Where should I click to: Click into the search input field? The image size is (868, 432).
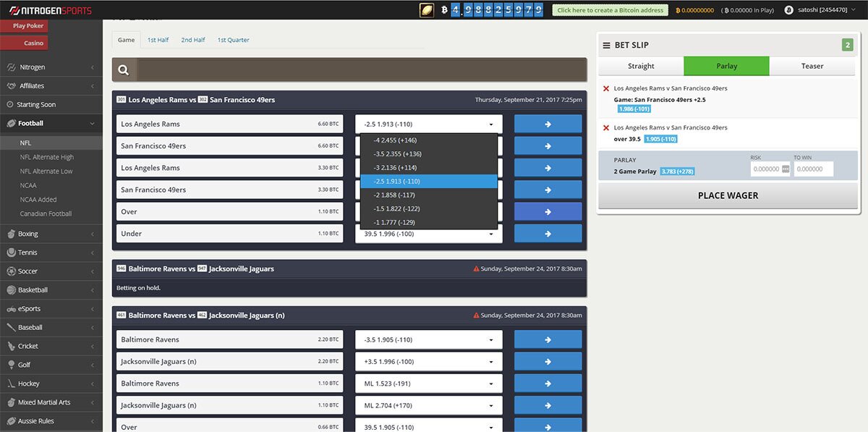[360, 70]
